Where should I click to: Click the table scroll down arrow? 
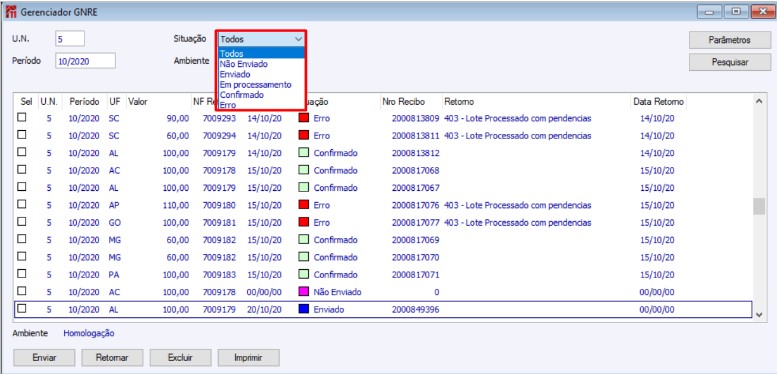[759, 314]
